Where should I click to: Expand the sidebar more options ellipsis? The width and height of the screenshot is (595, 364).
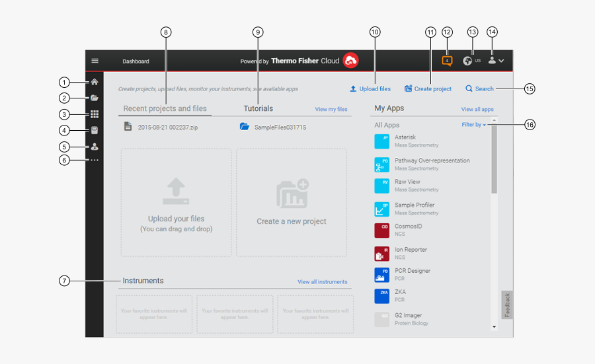tap(95, 160)
